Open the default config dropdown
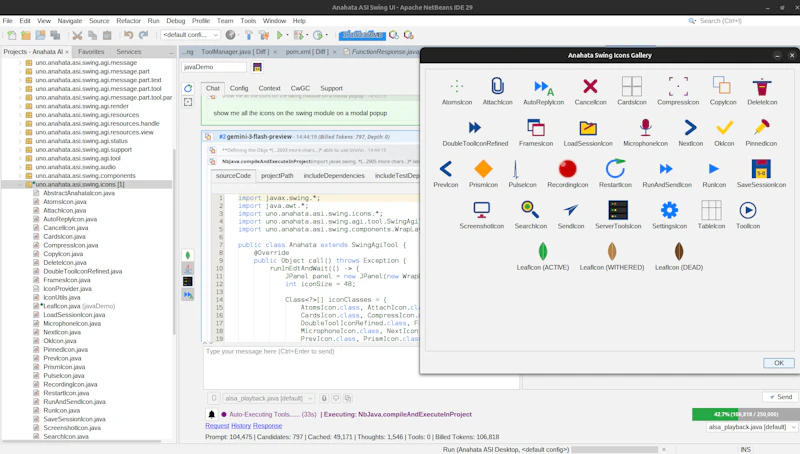800x454 pixels. 190,35
